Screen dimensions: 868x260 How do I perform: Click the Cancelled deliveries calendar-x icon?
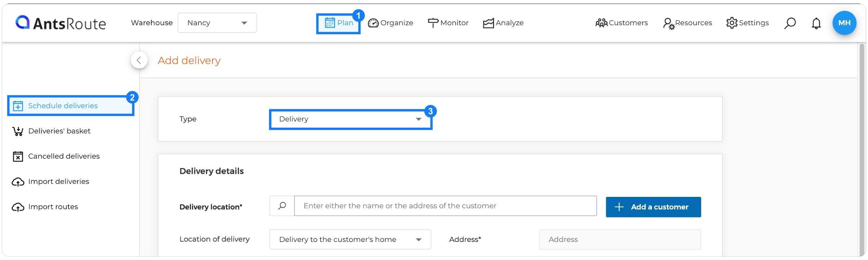coord(18,157)
